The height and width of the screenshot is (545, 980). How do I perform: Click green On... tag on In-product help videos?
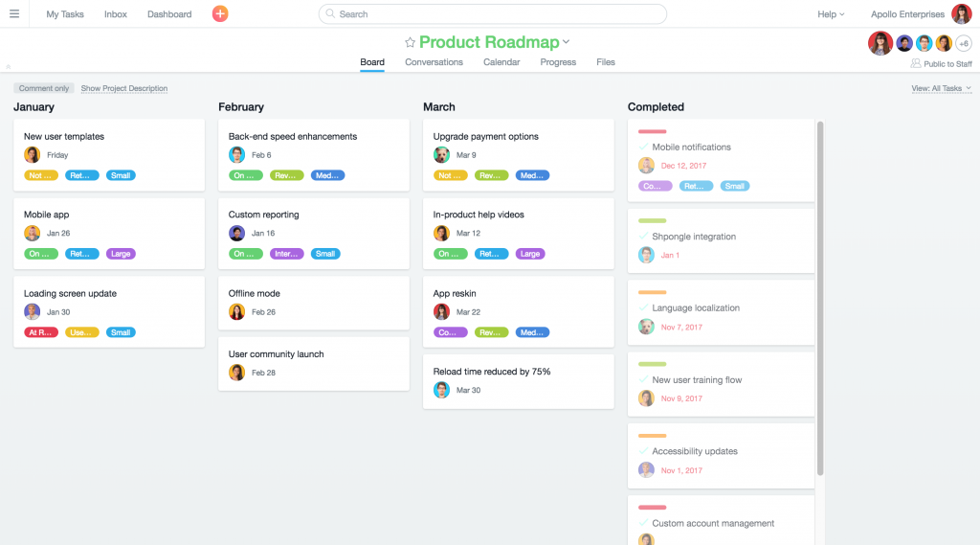pyautogui.click(x=450, y=254)
